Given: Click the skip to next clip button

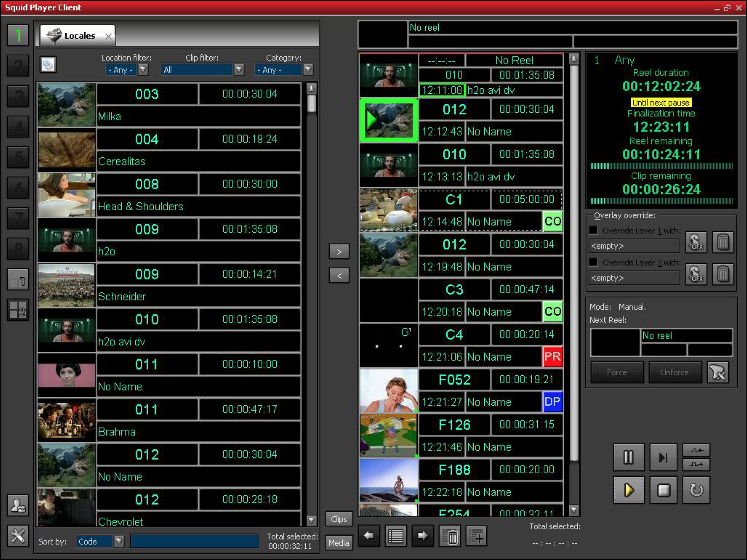Looking at the screenshot, I should click(663, 457).
